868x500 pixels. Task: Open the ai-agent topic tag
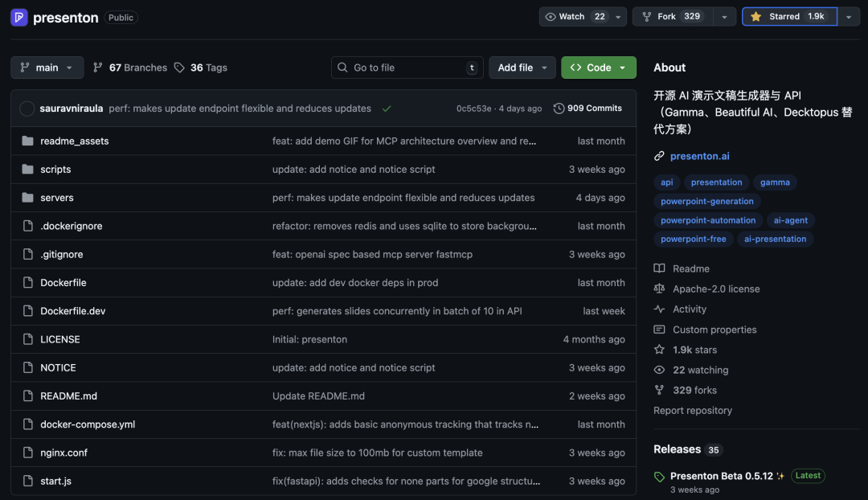(x=791, y=219)
